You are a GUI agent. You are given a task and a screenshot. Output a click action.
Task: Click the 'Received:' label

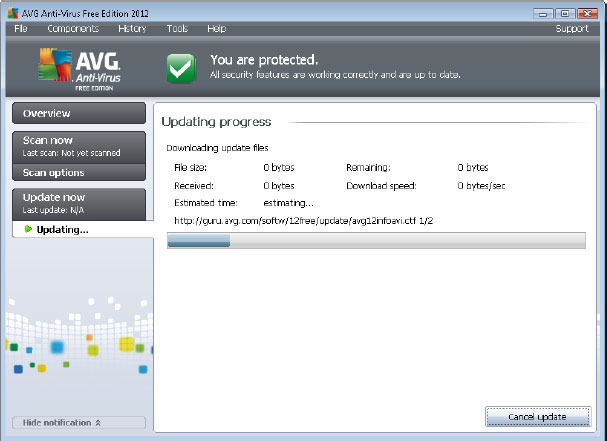[194, 186]
